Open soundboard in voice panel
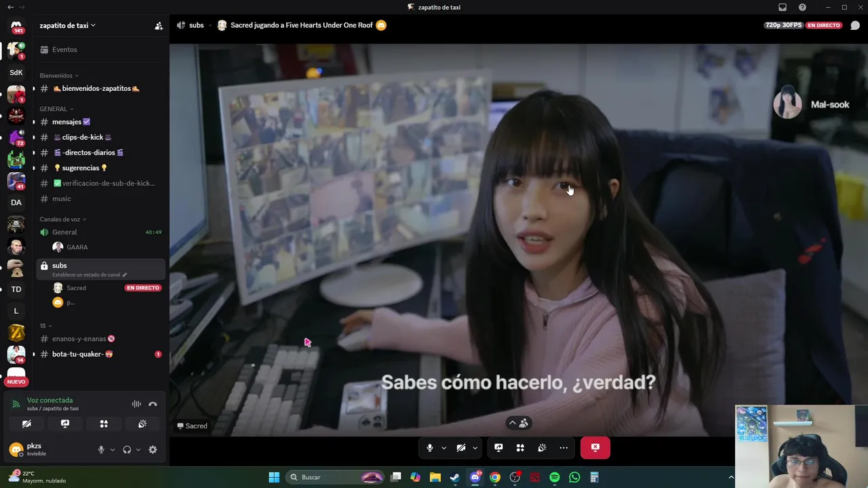Screen dimensions: 868x488 point(142,424)
